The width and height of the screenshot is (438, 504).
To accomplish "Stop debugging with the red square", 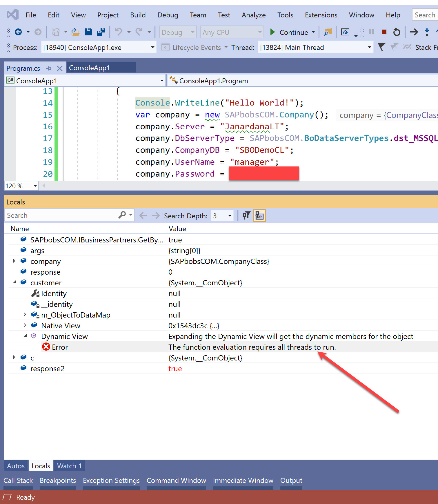I will (384, 32).
